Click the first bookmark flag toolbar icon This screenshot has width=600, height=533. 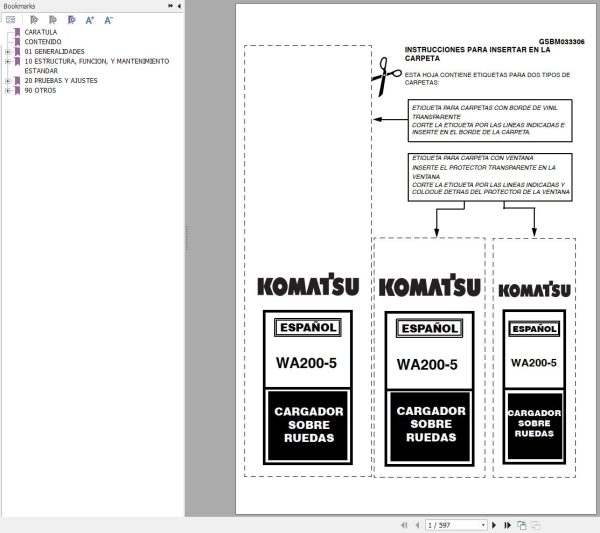coord(34,20)
